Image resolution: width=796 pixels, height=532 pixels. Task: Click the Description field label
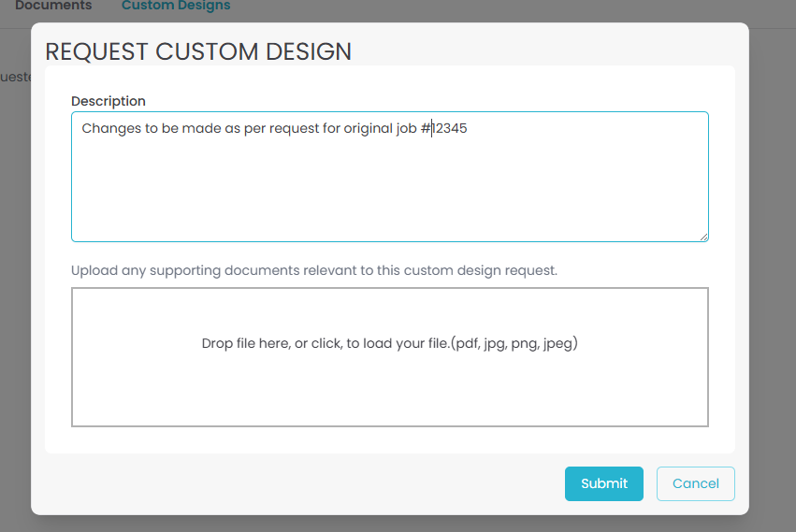109,101
